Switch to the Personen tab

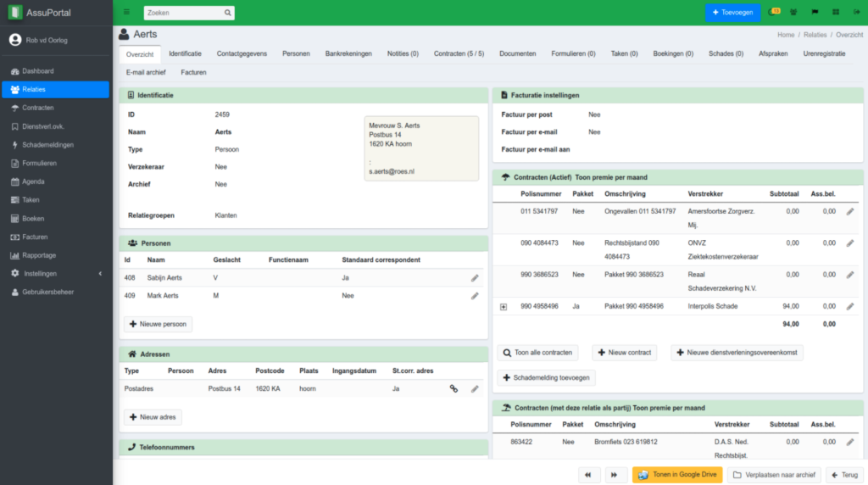point(296,53)
